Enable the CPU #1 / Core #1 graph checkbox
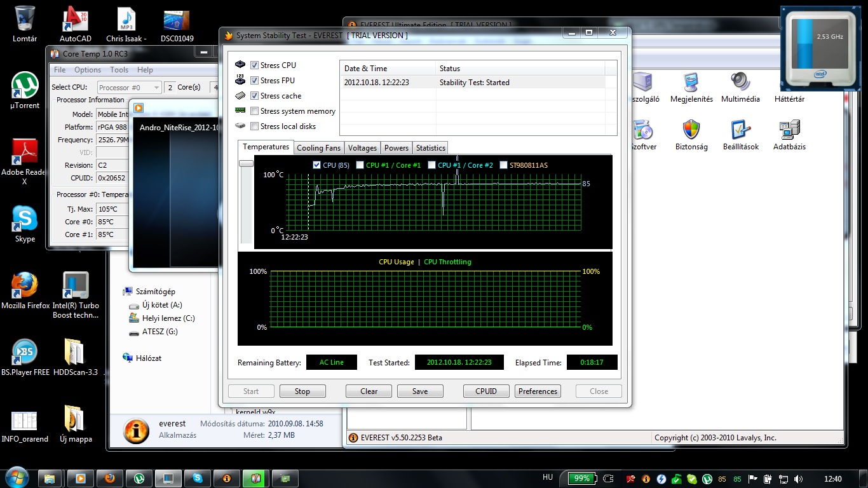 [360, 165]
